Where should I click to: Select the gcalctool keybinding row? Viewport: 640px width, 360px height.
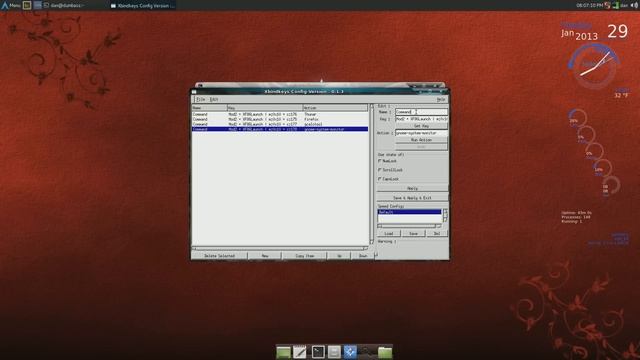pos(280,124)
